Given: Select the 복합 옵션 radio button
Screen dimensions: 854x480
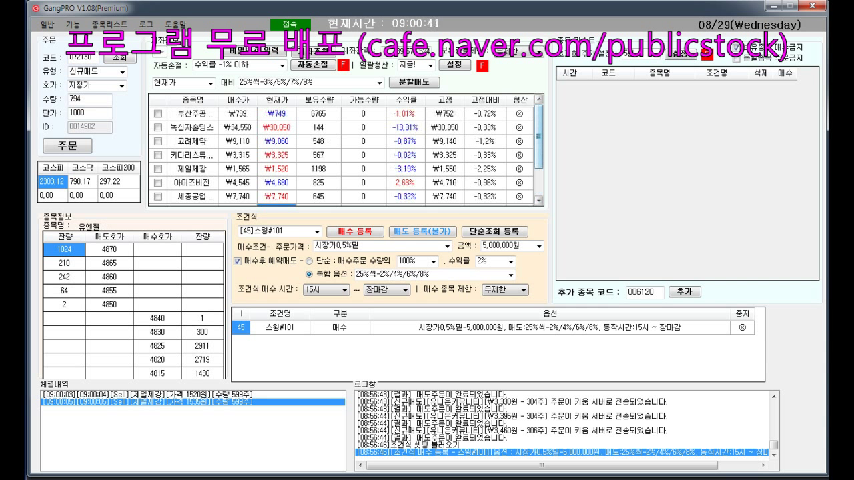Looking at the screenshot, I should pyautogui.click(x=309, y=274).
